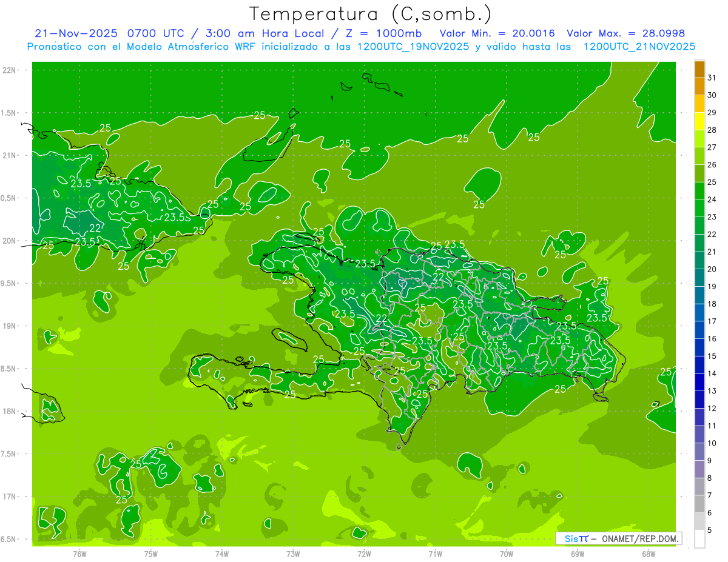Click the '69W' longitude axis label

coord(577,554)
